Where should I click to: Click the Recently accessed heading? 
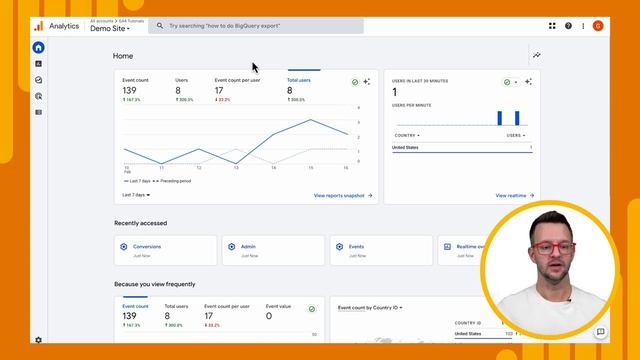click(x=140, y=223)
